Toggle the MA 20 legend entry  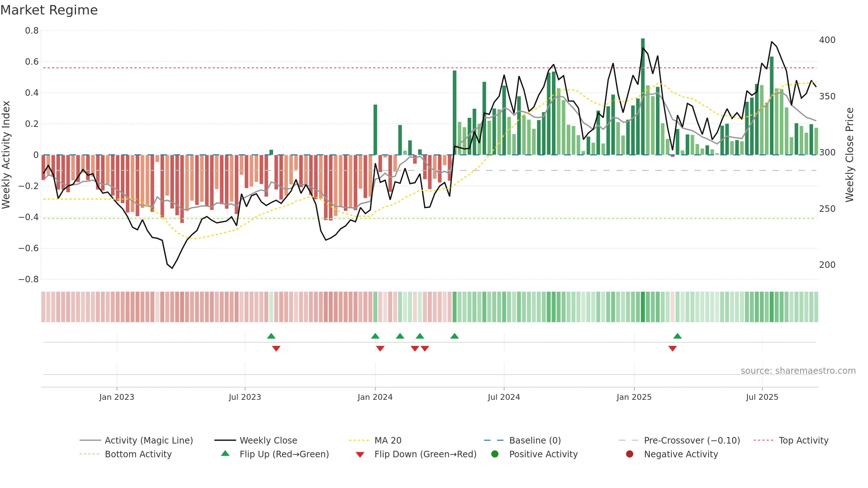pos(375,440)
